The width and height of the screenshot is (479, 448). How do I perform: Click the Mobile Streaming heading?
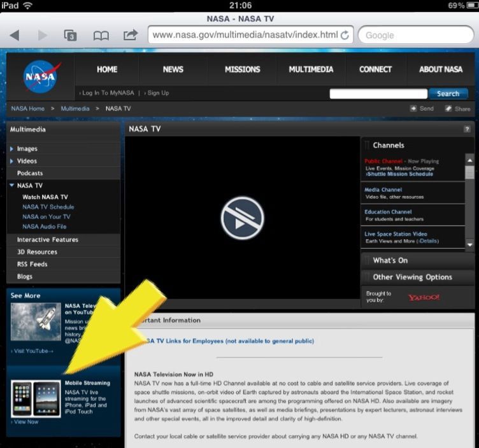coord(87,382)
